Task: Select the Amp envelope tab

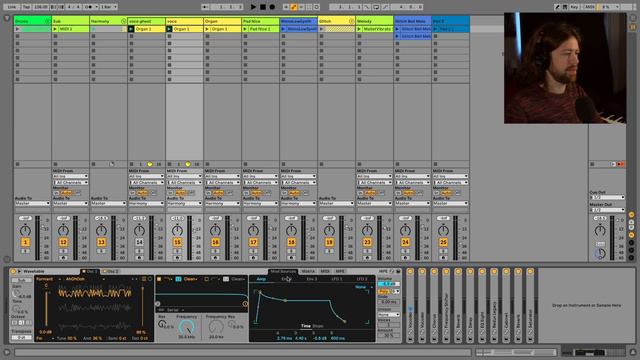Action: tap(261, 279)
